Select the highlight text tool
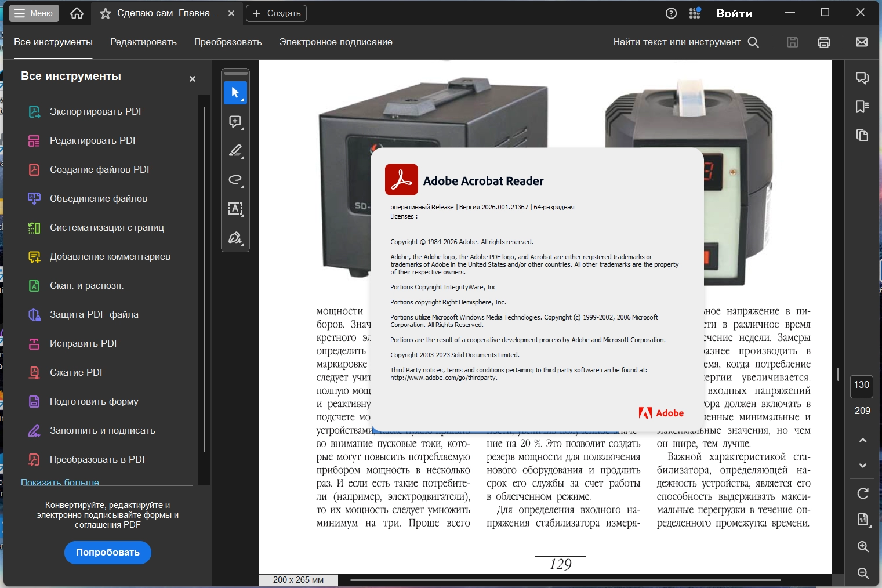This screenshot has height=588, width=882. pos(235,151)
